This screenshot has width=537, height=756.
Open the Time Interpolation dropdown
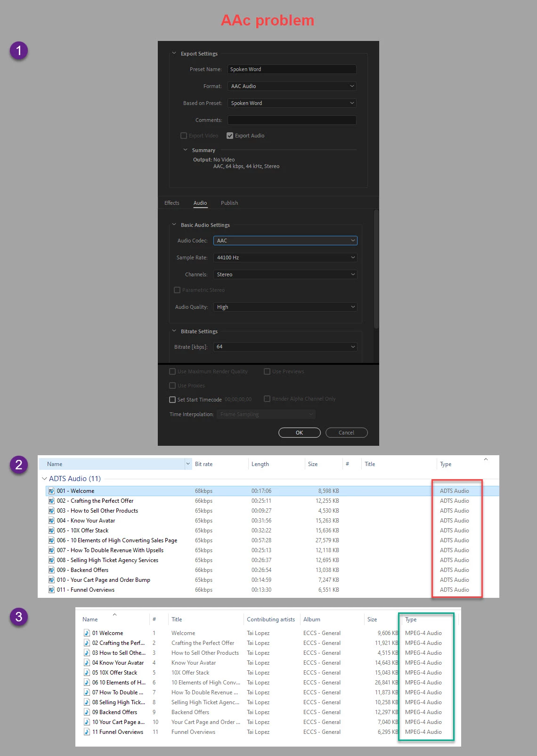pos(266,414)
